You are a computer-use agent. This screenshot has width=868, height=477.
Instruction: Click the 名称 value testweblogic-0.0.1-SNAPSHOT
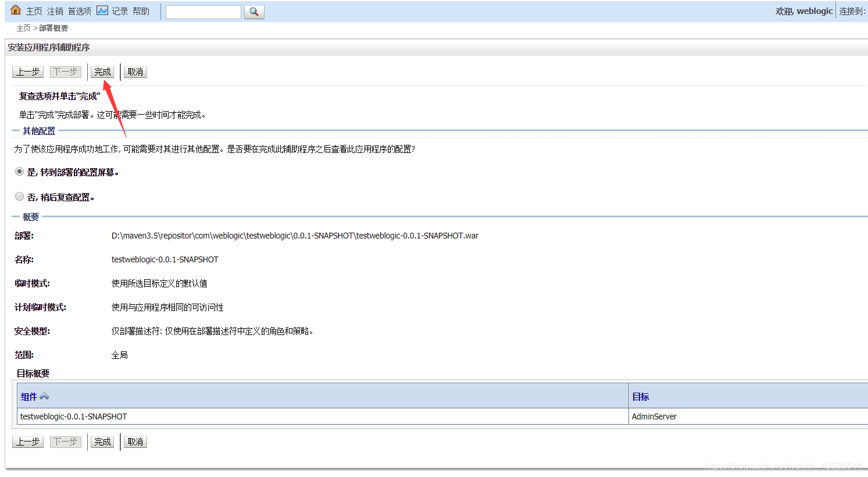click(x=165, y=259)
